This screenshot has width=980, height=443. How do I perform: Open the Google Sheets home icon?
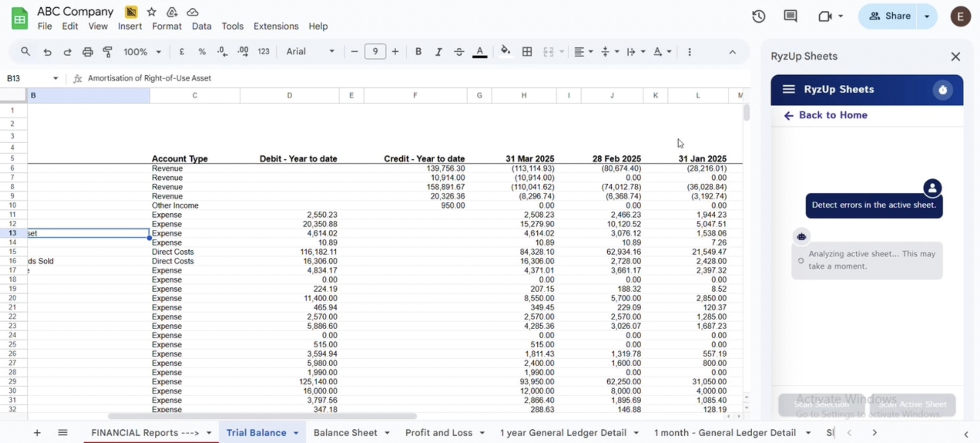tap(19, 18)
